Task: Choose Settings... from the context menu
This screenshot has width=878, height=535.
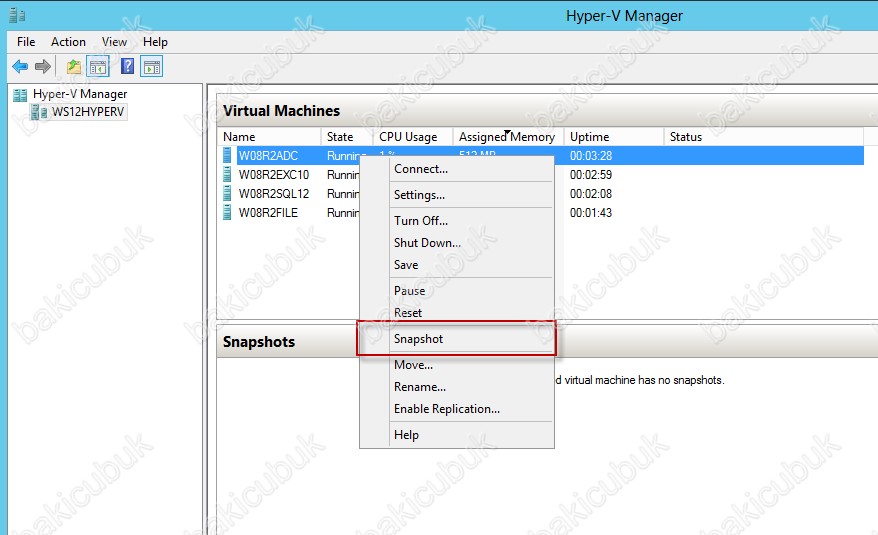Action: click(457, 194)
